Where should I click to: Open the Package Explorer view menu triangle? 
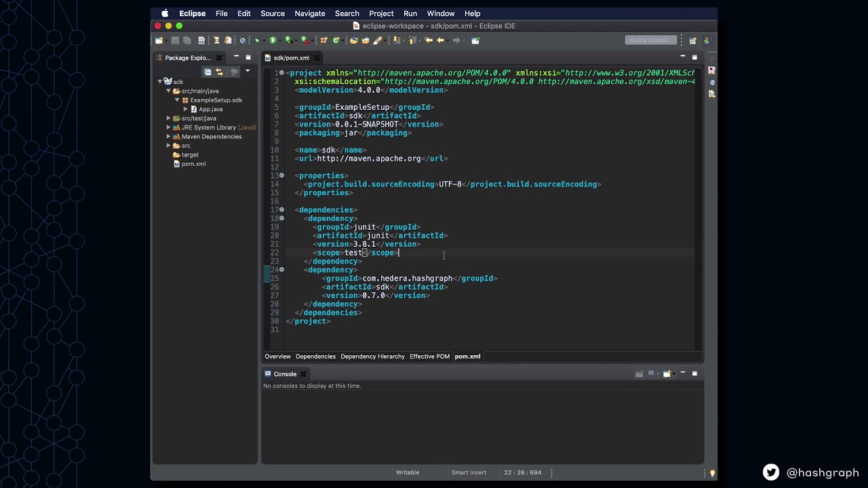(248, 70)
